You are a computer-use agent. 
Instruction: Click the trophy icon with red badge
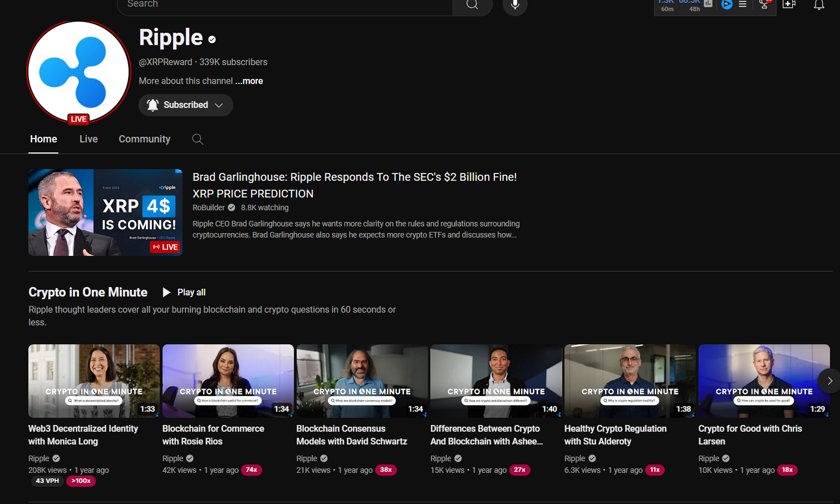click(765, 4)
